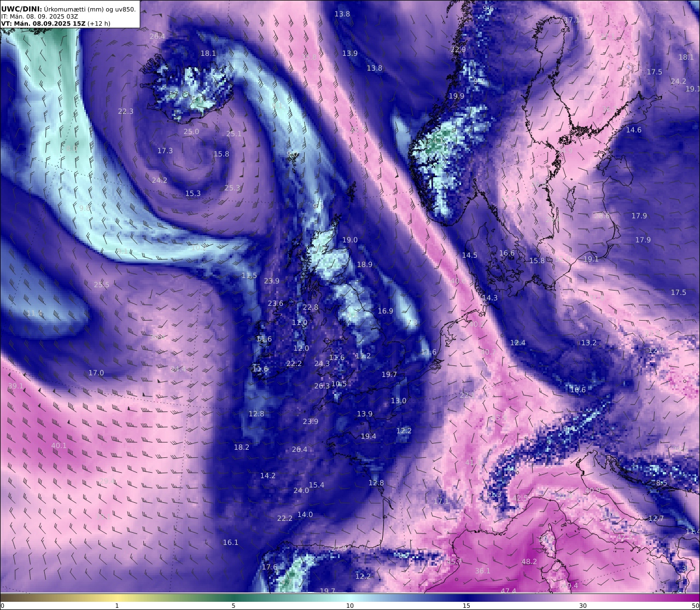
Task: Click the 19.0 value northeast of Scotland
Action: coord(350,240)
